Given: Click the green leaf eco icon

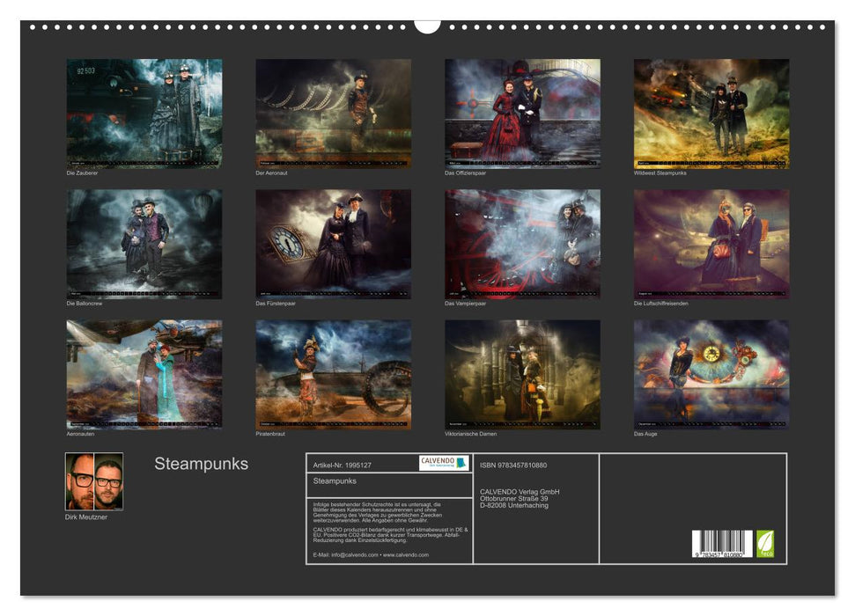Looking at the screenshot, I should 766,542.
